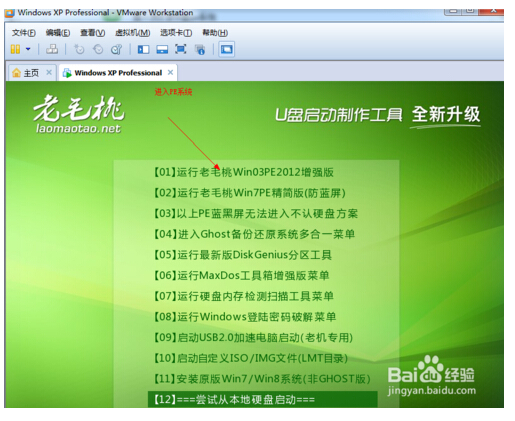Close the Windows XP Professional tab

(x=170, y=72)
